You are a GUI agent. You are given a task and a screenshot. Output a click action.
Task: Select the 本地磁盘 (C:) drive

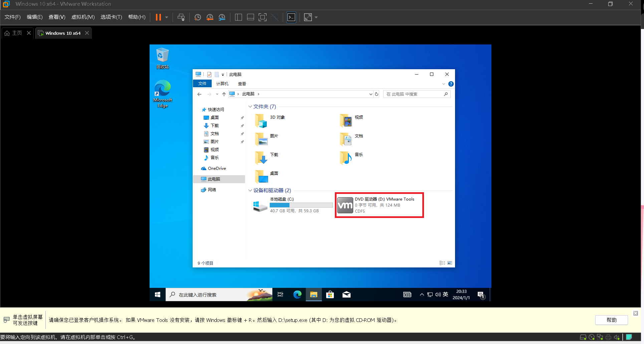click(293, 205)
